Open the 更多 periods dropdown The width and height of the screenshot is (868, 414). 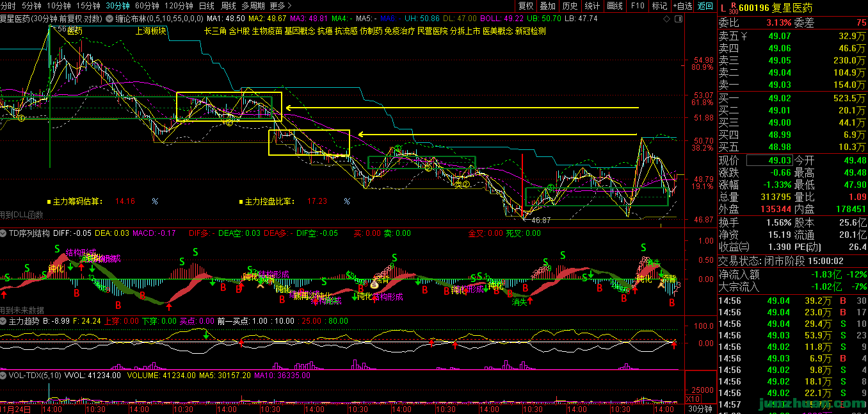coord(282,6)
